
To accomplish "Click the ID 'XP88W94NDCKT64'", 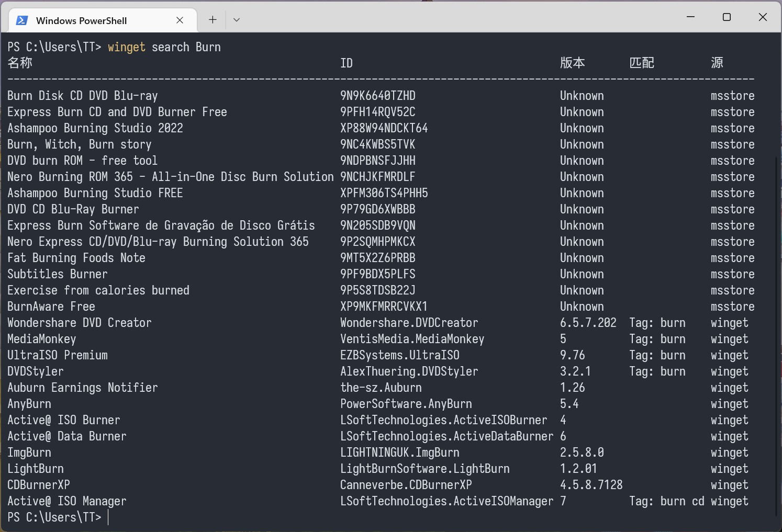I will (384, 128).
